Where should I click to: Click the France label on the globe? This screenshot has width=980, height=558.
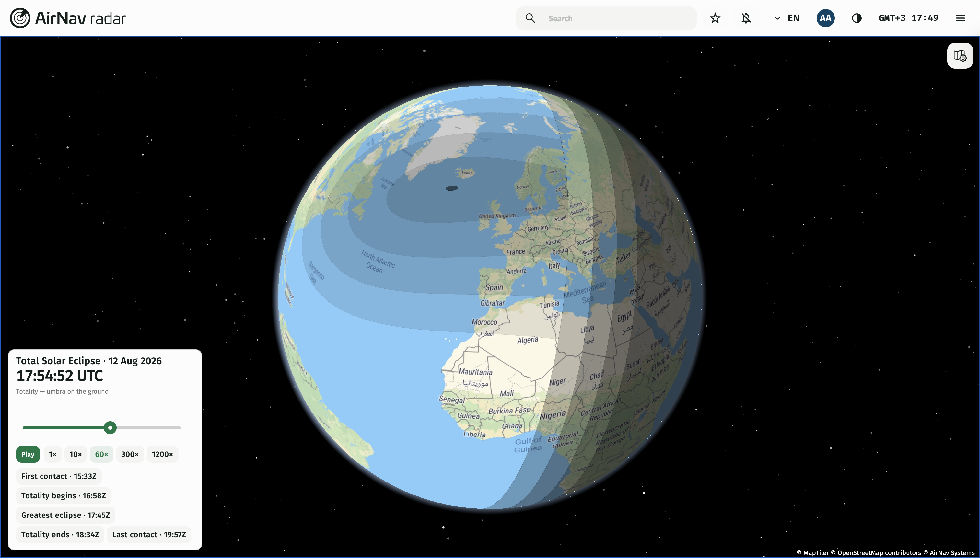[x=516, y=252]
